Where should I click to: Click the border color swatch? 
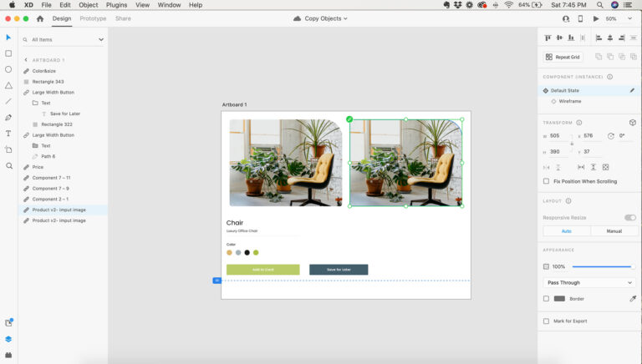(559, 299)
